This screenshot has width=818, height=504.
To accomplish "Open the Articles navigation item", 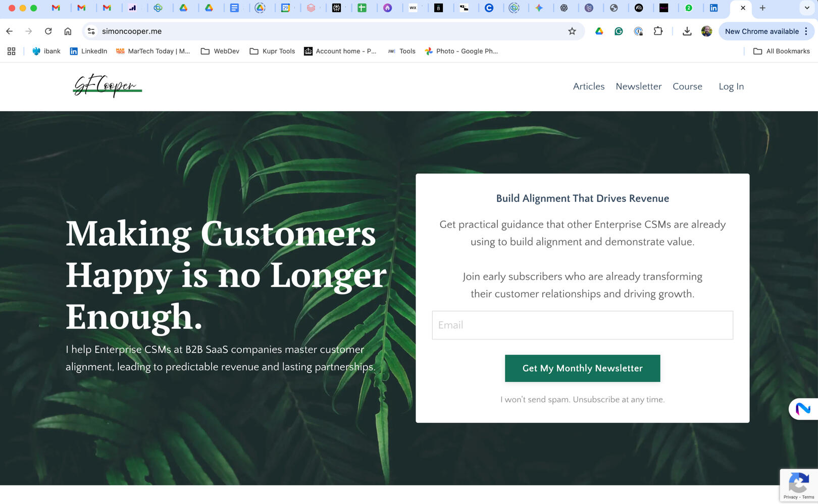I will coord(588,86).
